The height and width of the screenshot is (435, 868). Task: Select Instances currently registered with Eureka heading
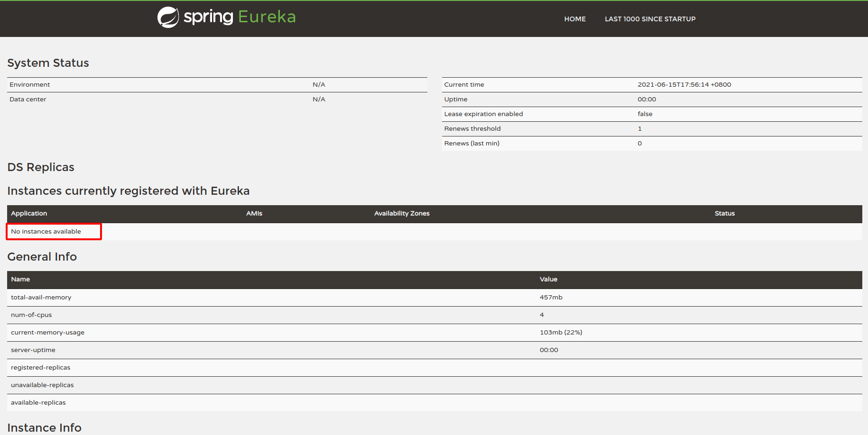click(129, 191)
